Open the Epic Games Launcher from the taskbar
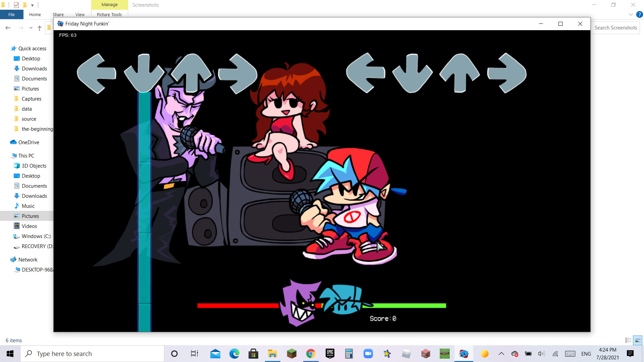This screenshot has height=362, width=644. coord(330,353)
